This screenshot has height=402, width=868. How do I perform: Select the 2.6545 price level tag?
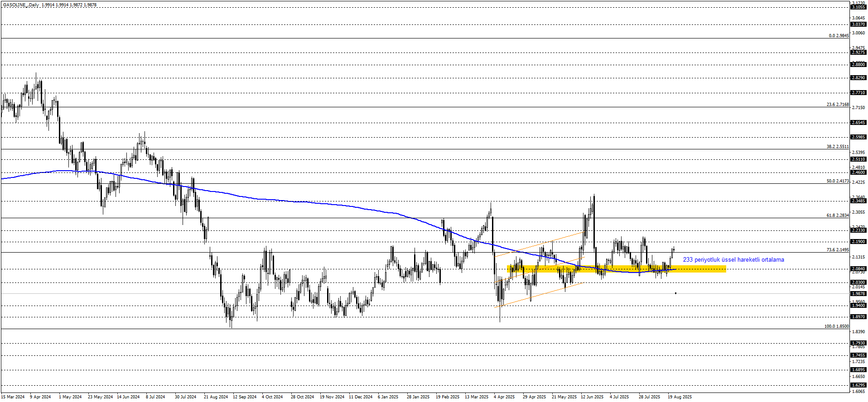pos(858,123)
